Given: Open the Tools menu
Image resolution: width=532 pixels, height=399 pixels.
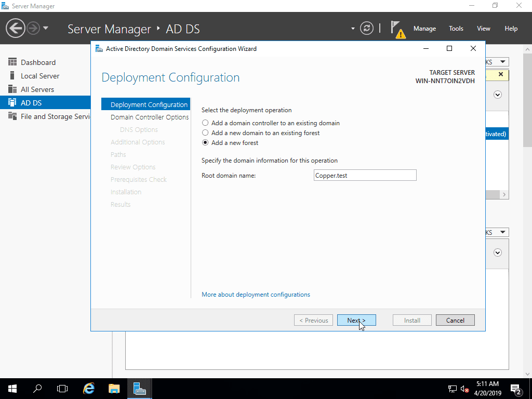Looking at the screenshot, I should tap(456, 29).
